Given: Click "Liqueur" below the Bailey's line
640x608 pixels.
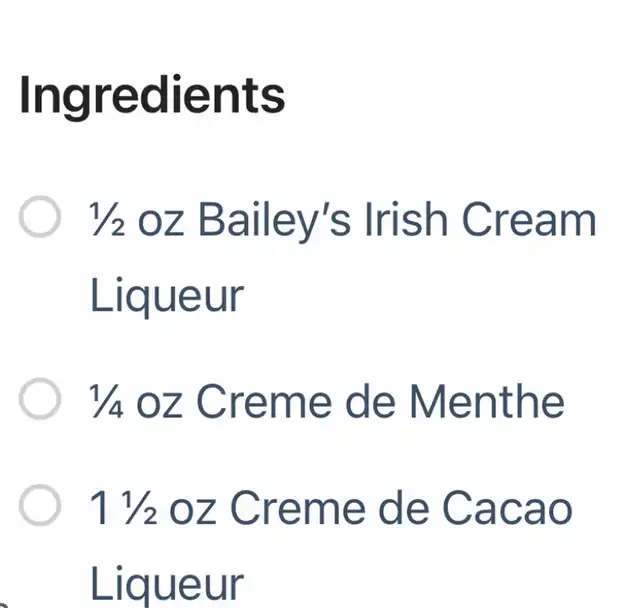Looking at the screenshot, I should pyautogui.click(x=166, y=297).
